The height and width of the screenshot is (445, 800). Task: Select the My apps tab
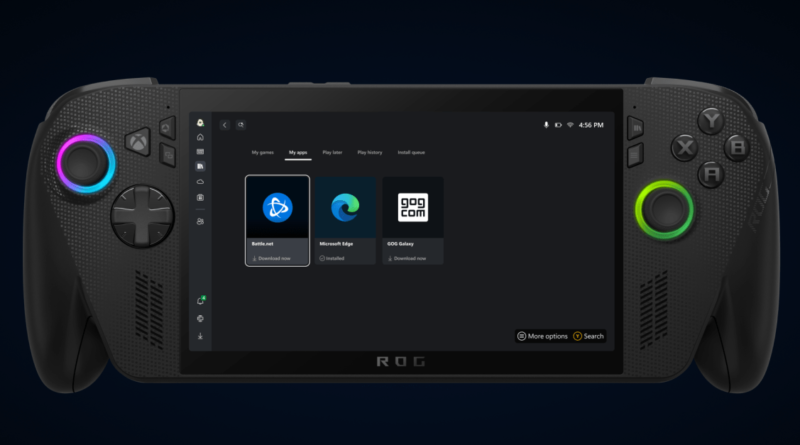(297, 153)
